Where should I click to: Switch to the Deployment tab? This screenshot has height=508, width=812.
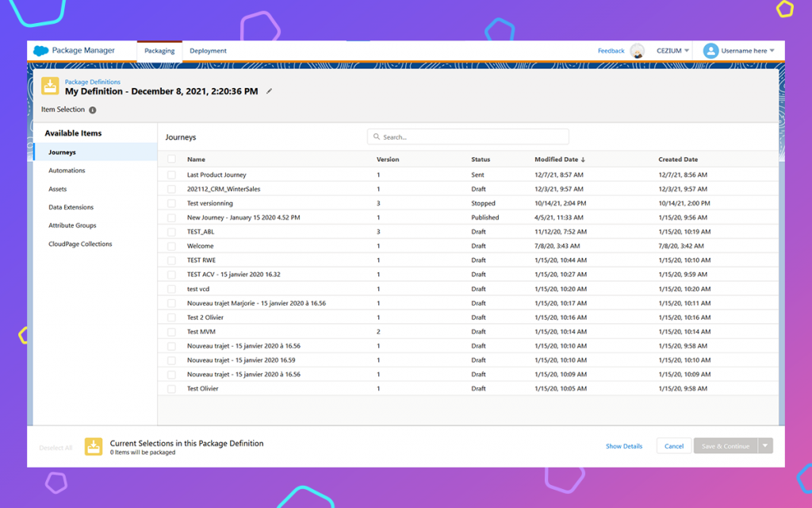click(207, 50)
